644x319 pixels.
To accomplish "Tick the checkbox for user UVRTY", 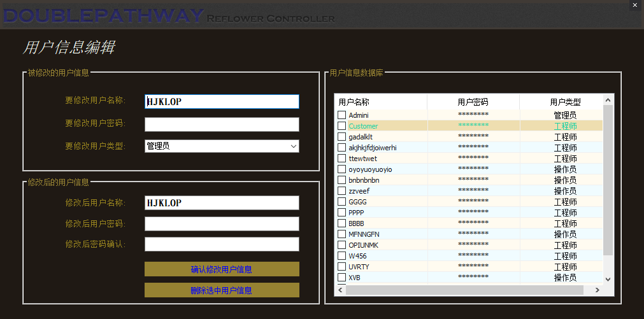I will (341, 266).
